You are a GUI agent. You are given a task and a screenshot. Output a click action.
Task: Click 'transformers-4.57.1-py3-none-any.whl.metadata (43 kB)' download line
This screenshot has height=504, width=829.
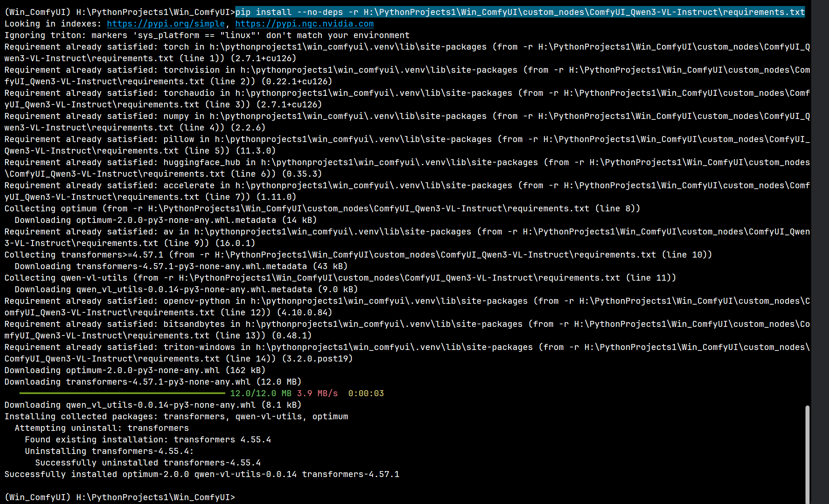(x=181, y=267)
